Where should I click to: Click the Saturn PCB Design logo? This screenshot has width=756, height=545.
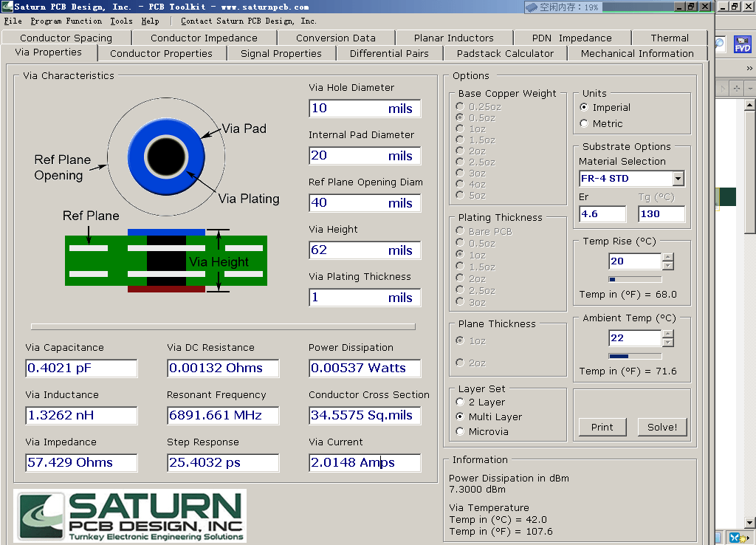coord(130,515)
